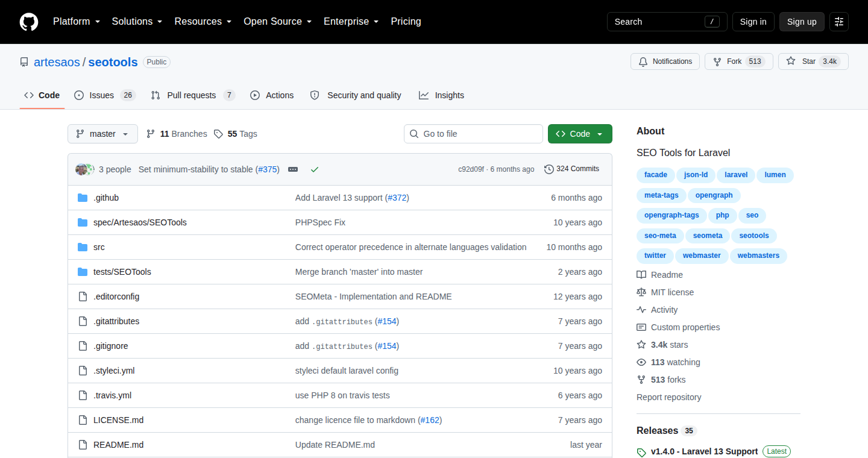Image resolution: width=868 pixels, height=458 pixels.
Task: Expand the Platform menu
Action: [x=77, y=22]
